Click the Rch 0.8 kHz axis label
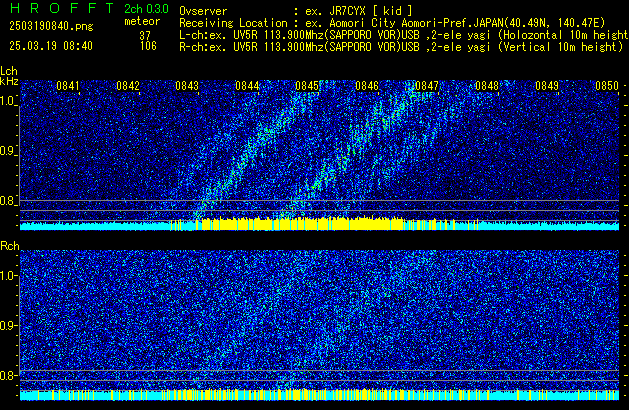Screen dimensions: 629x410 click(x=8, y=375)
